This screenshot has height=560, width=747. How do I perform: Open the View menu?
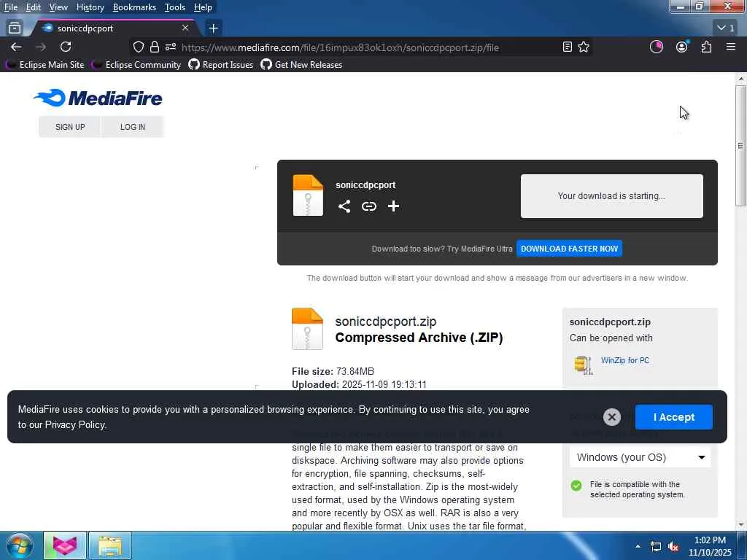pos(58,7)
